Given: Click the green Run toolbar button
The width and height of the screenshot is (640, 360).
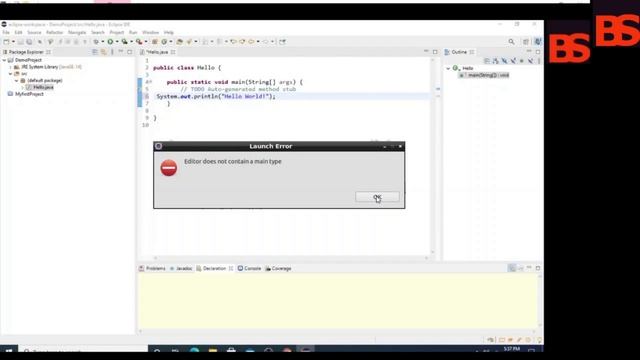Looking at the screenshot, I should click(x=110, y=42).
